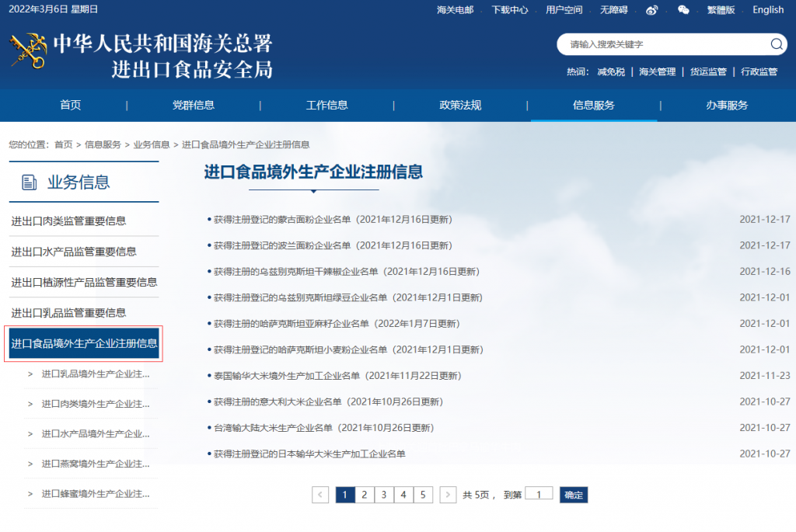
Task: Open the 政策法规 navigation tab
Action: [x=460, y=106]
